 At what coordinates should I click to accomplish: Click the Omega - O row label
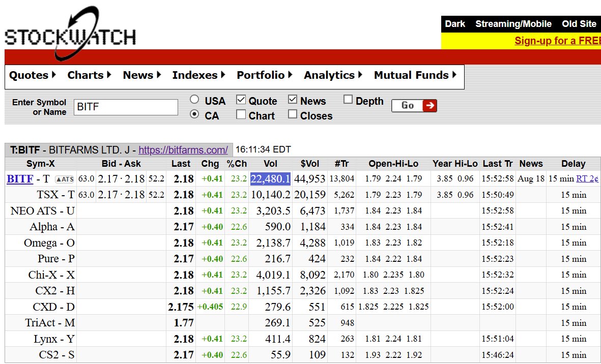tap(49, 243)
